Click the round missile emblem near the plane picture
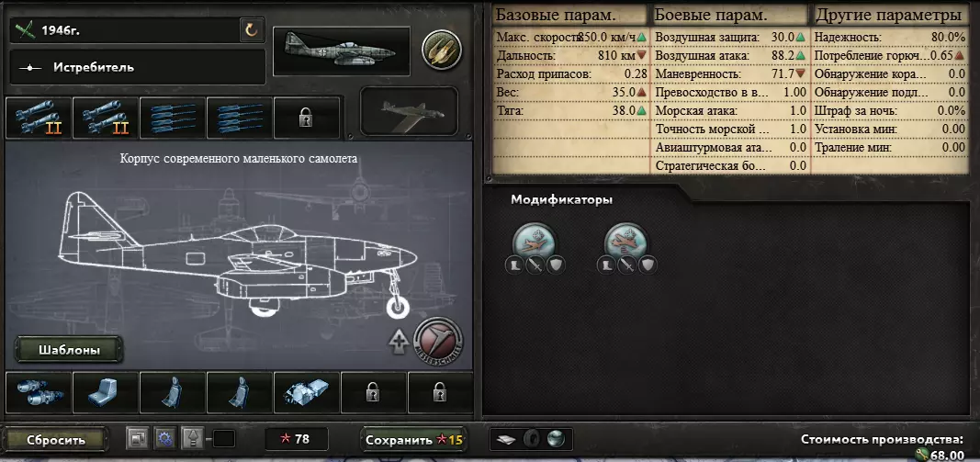The width and height of the screenshot is (980, 462). coord(441,50)
